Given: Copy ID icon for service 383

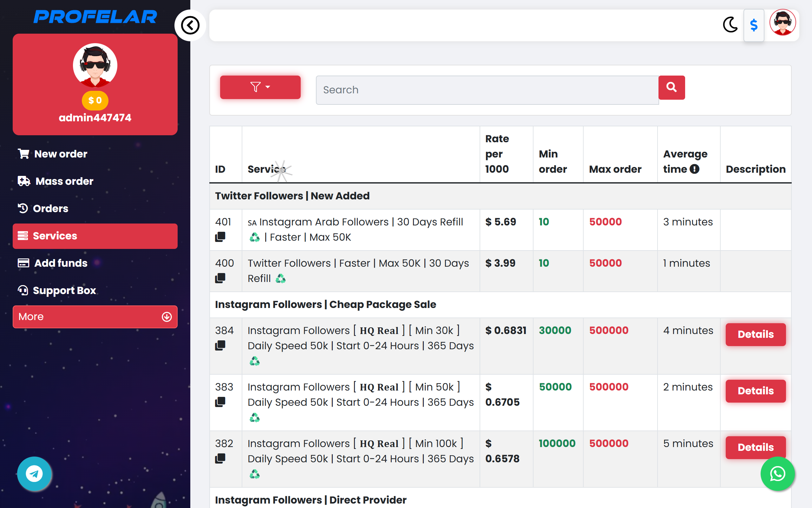Looking at the screenshot, I should 220,402.
